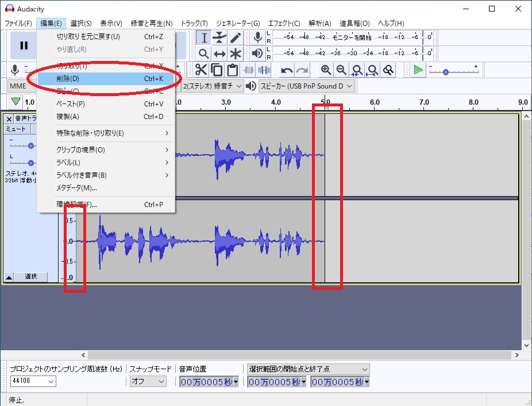Click the Cut scissors icon

[x=201, y=70]
